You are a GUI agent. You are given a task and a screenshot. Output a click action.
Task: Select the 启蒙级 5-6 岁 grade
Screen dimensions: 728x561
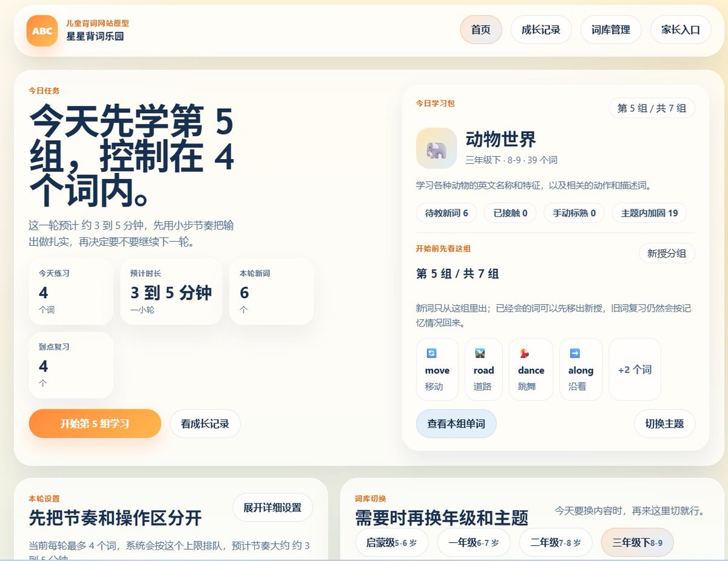391,543
